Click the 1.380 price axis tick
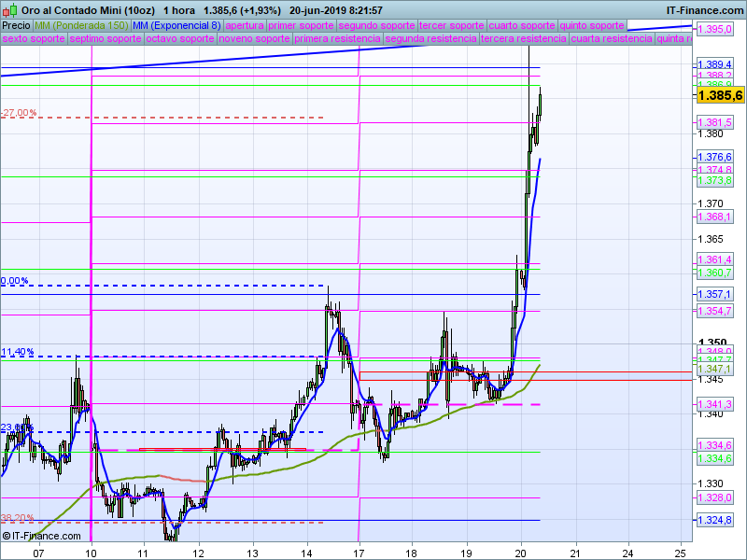This screenshot has height=560, width=747. point(711,133)
